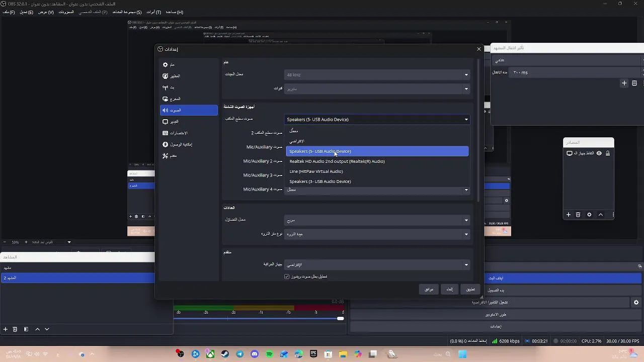Select Line (HitPaw Virtual Audio) option

pyautogui.click(x=377, y=171)
